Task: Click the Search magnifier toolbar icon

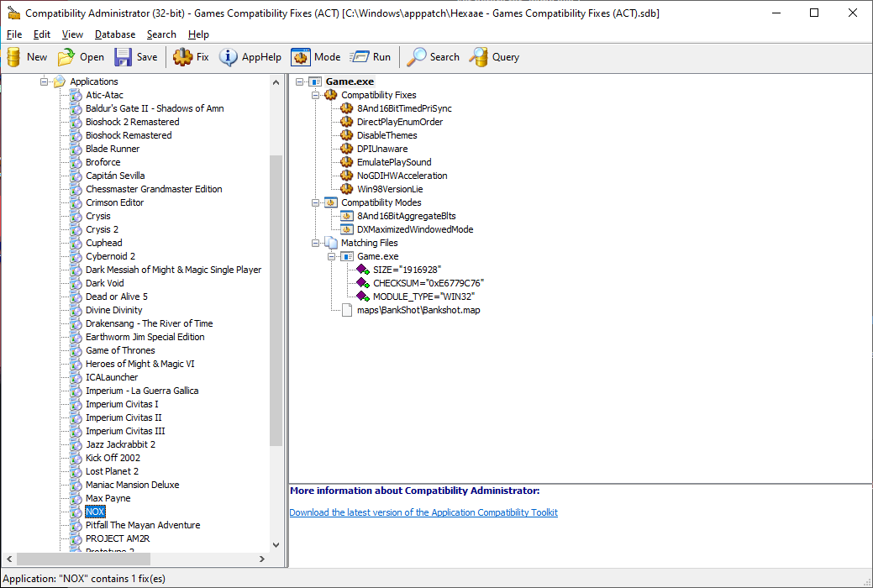Action: pyautogui.click(x=417, y=57)
